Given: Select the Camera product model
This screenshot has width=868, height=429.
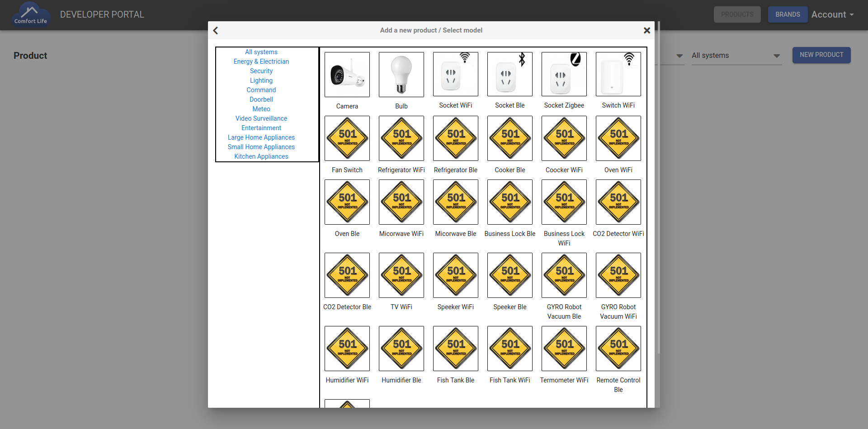Looking at the screenshot, I should click(347, 75).
